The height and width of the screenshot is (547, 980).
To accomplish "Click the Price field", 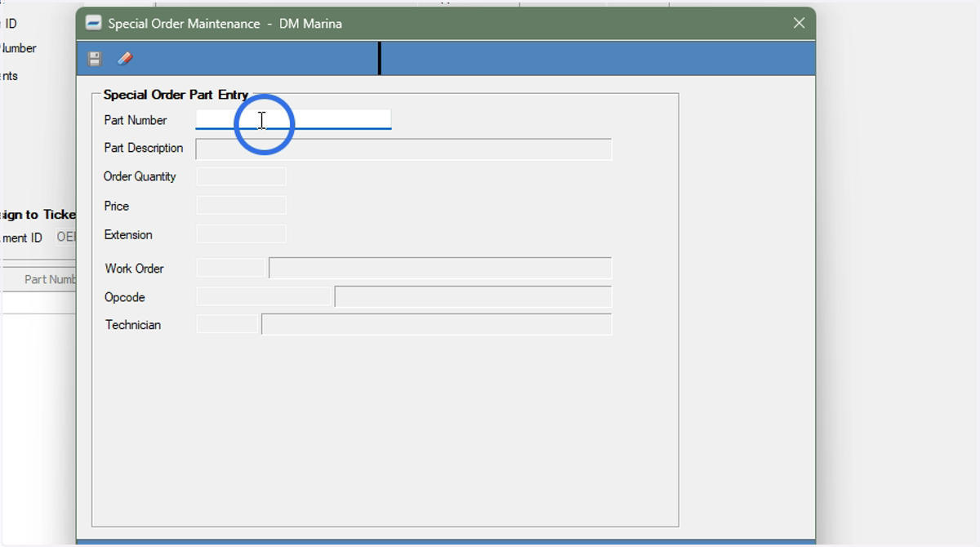I will (x=241, y=206).
